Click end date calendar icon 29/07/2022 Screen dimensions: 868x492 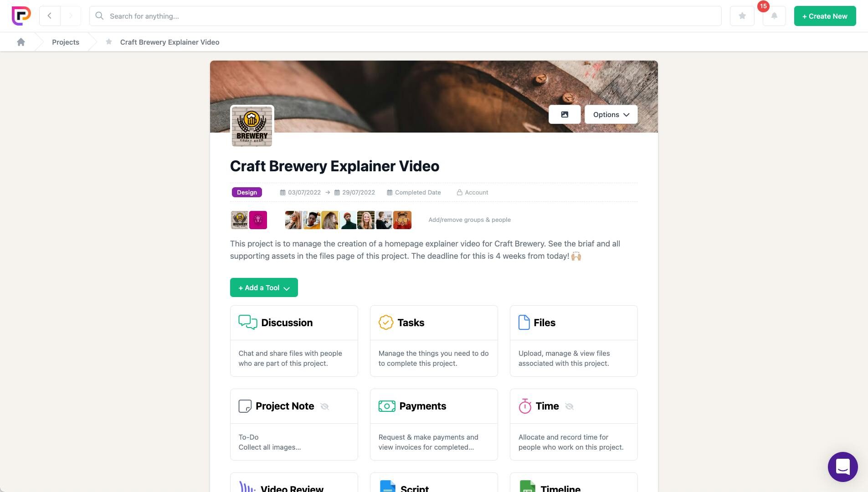pos(337,193)
